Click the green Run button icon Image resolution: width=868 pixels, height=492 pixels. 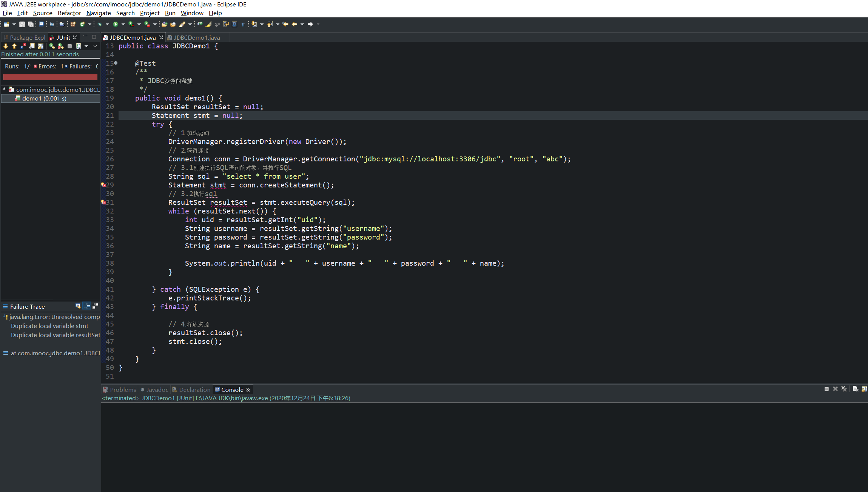coord(116,24)
